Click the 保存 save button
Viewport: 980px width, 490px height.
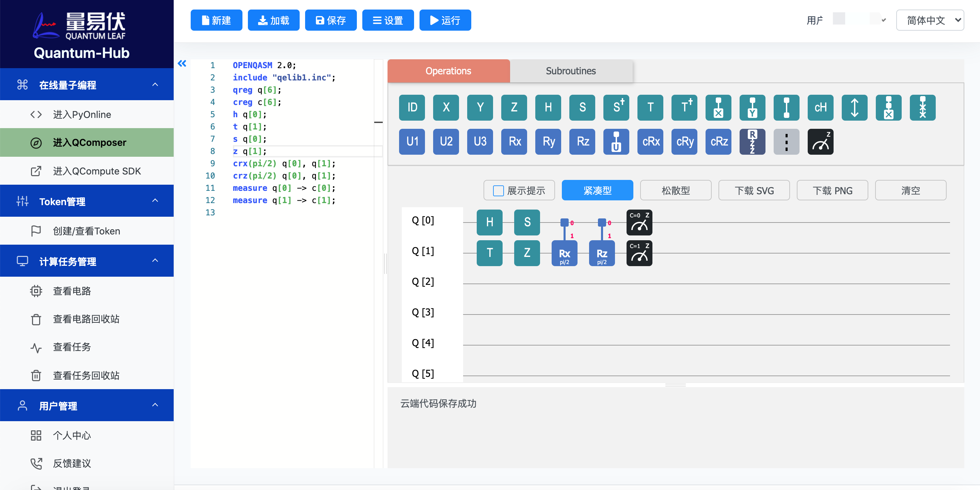click(x=331, y=20)
